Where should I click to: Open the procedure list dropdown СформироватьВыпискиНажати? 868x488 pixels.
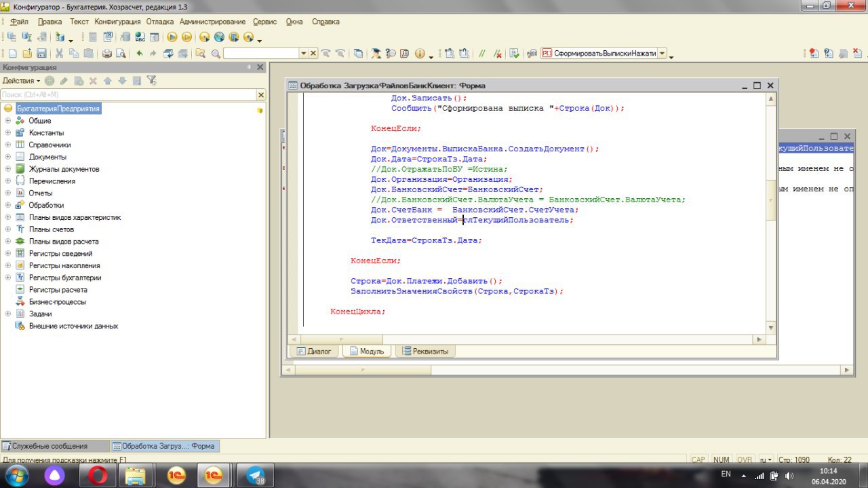[663, 54]
